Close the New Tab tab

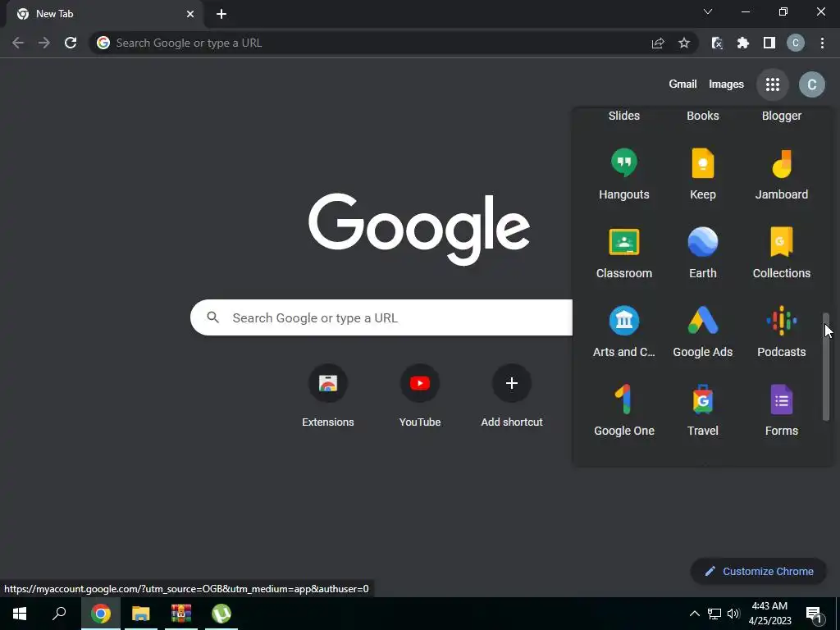coord(190,14)
